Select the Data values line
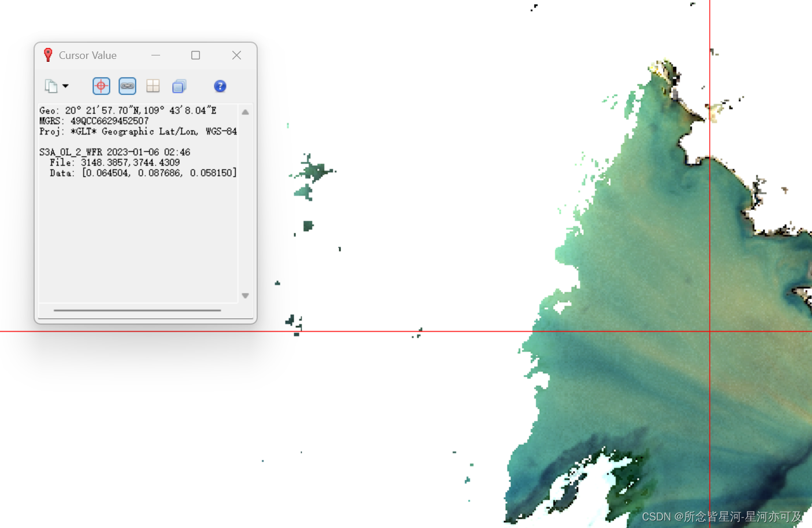812x528 pixels. tap(143, 173)
